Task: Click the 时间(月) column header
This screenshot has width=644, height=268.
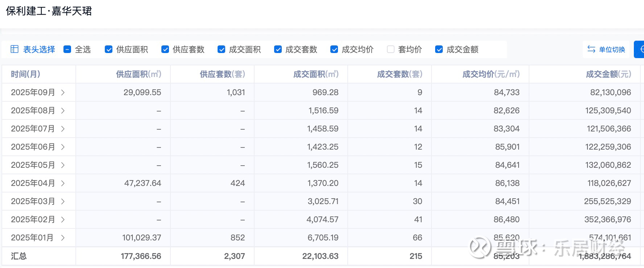Action: click(x=25, y=74)
